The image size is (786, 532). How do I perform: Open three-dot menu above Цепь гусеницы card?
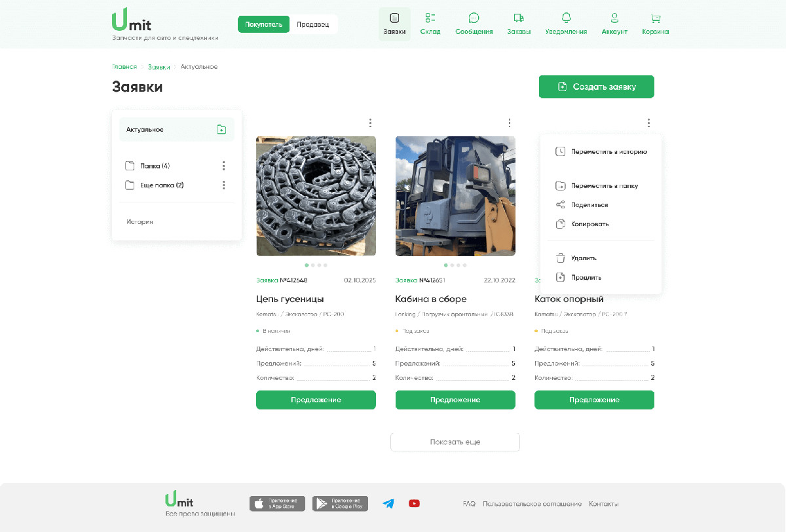click(370, 123)
